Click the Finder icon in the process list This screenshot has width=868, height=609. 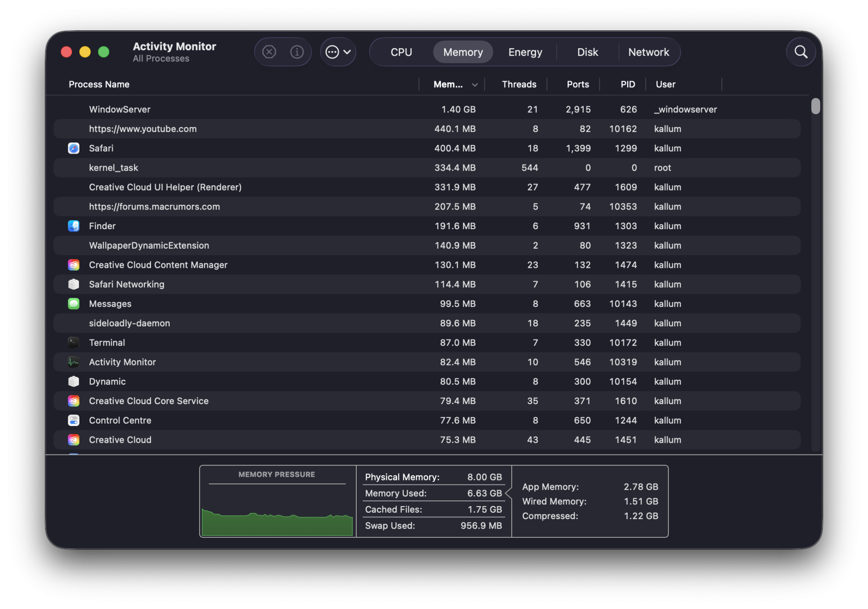pyautogui.click(x=74, y=226)
